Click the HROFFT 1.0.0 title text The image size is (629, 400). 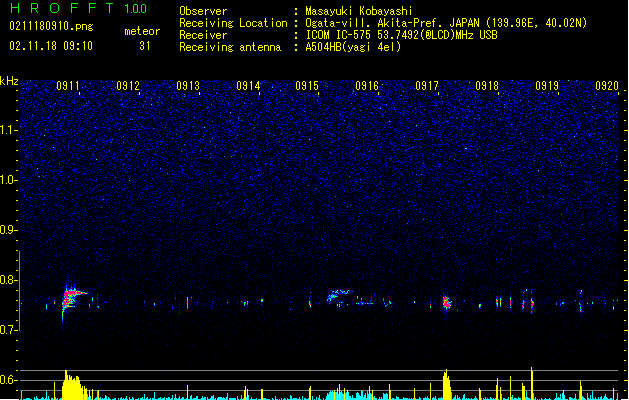point(78,8)
